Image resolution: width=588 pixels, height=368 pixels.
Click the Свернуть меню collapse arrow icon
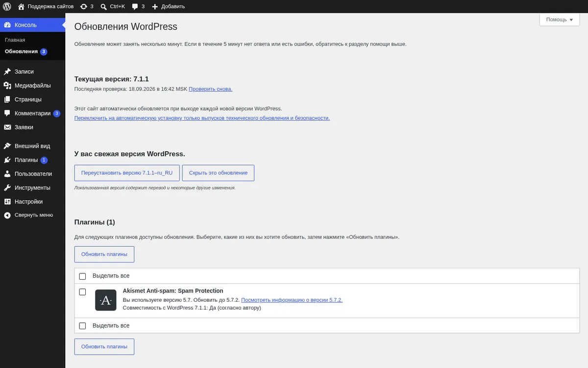click(7, 215)
